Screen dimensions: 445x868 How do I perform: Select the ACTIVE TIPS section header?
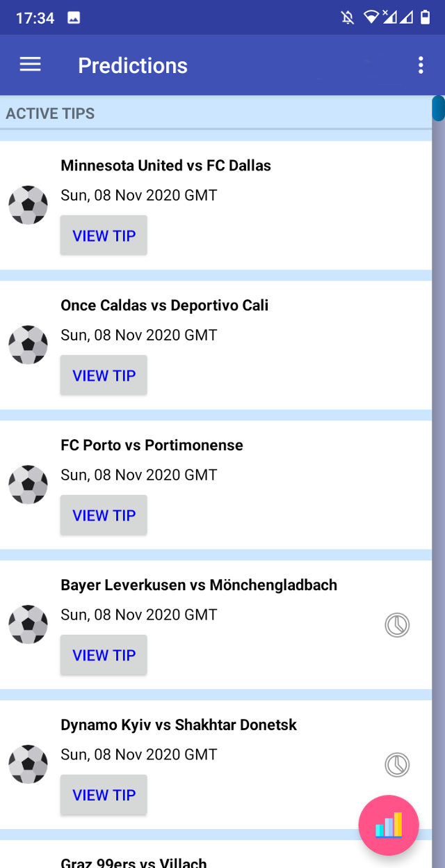(50, 113)
